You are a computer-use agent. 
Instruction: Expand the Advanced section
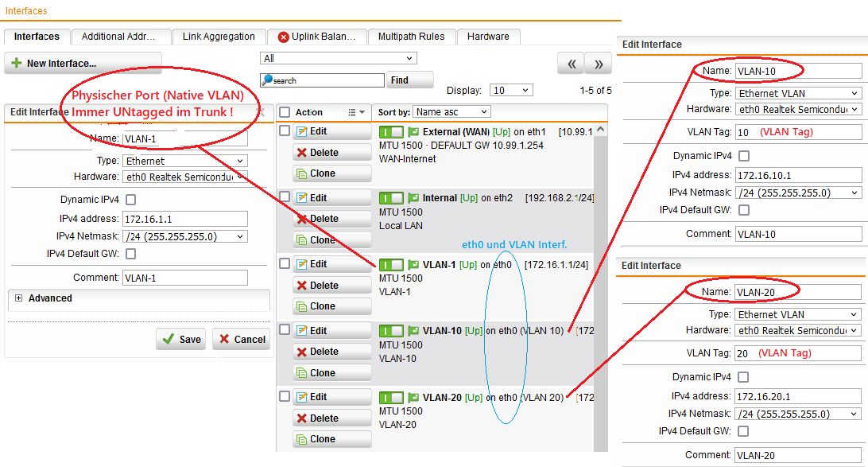pos(18,298)
